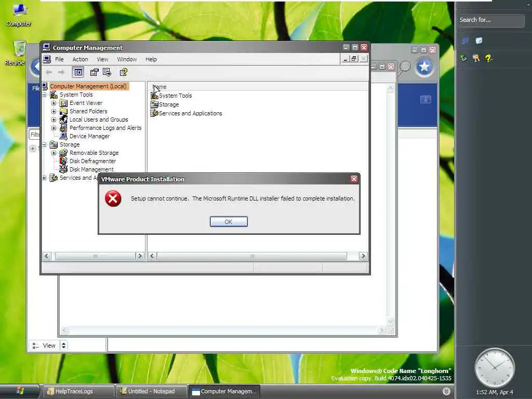Click the Forward arrow toolbar icon

click(x=61, y=72)
